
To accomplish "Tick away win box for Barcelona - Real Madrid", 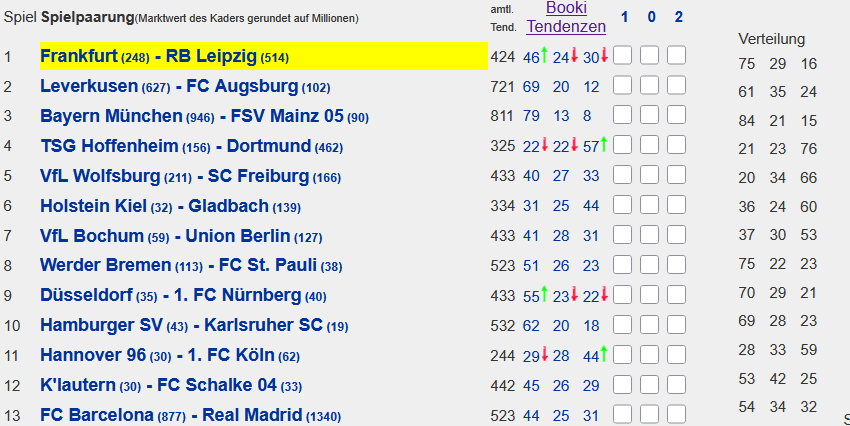I will (677, 414).
